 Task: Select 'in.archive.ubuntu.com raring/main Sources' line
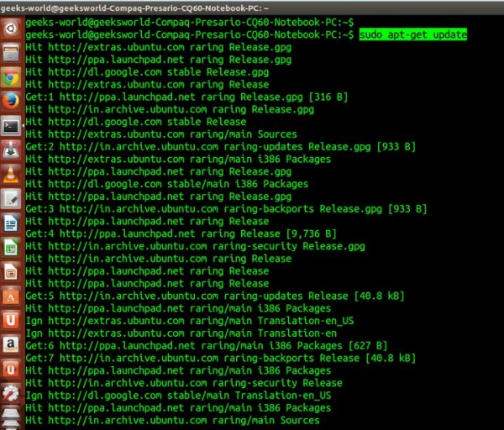click(x=172, y=421)
